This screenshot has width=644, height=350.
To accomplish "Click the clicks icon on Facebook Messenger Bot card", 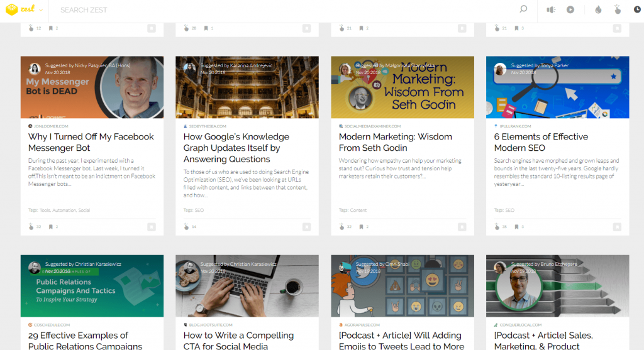I will pyautogui.click(x=31, y=226).
